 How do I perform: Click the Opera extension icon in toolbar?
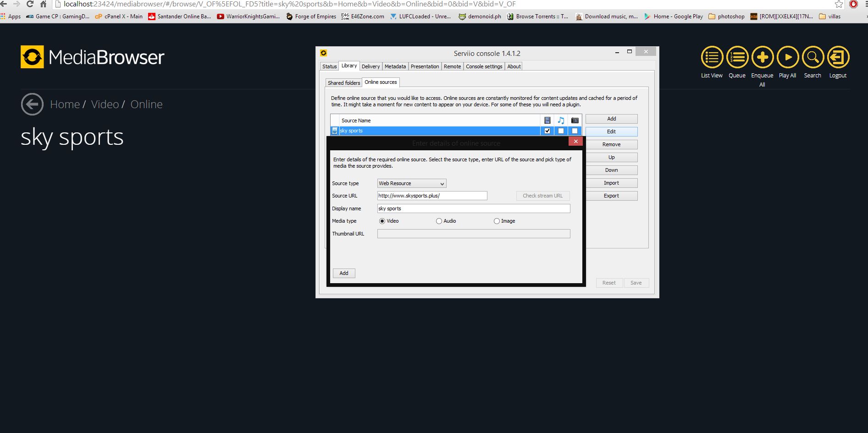tap(853, 4)
